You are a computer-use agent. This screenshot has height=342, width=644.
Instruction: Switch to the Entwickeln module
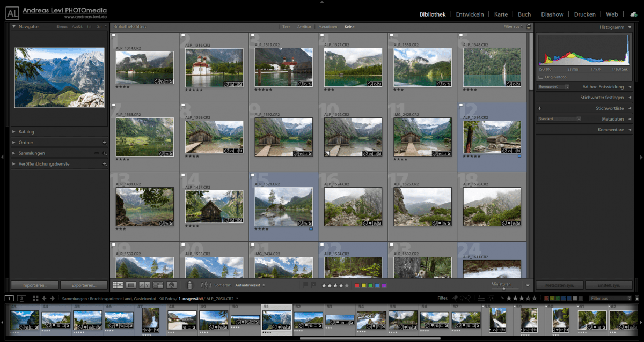pos(470,14)
